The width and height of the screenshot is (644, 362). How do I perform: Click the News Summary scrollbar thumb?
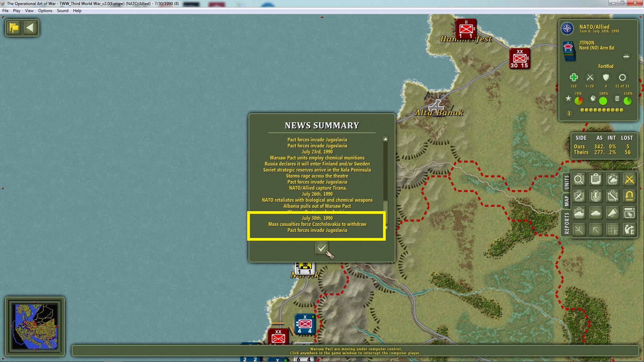click(x=386, y=213)
